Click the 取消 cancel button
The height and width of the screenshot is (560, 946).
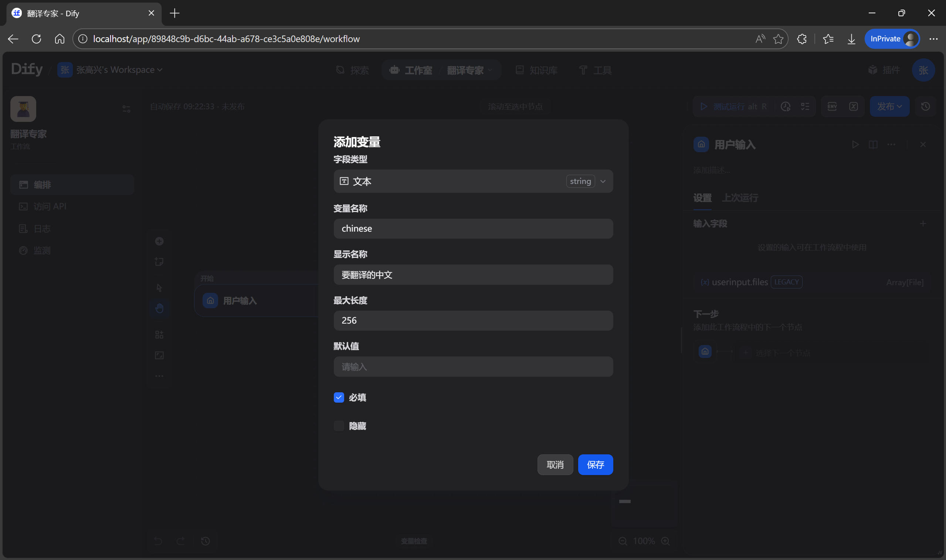[x=555, y=465]
